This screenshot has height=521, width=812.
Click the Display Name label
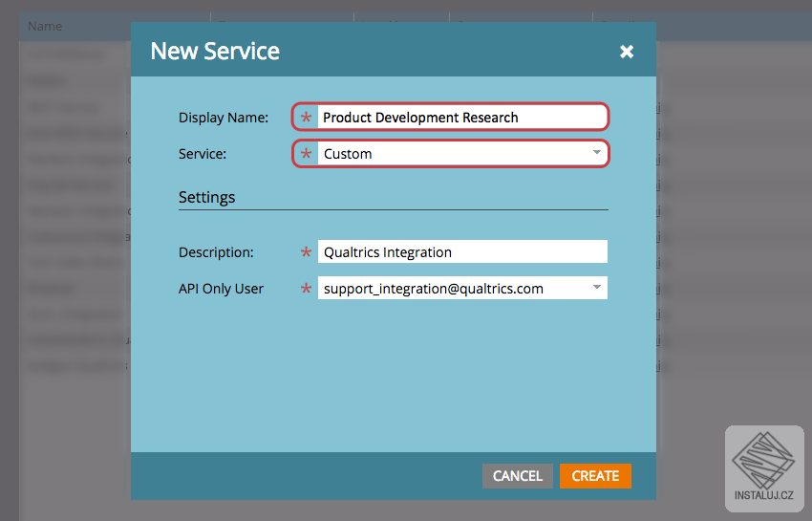click(x=224, y=118)
